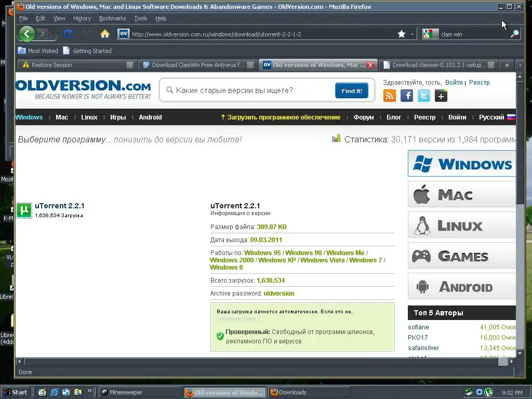Screen dimensions: 532x399
Task: Open the Android navigation link
Action: (150, 117)
